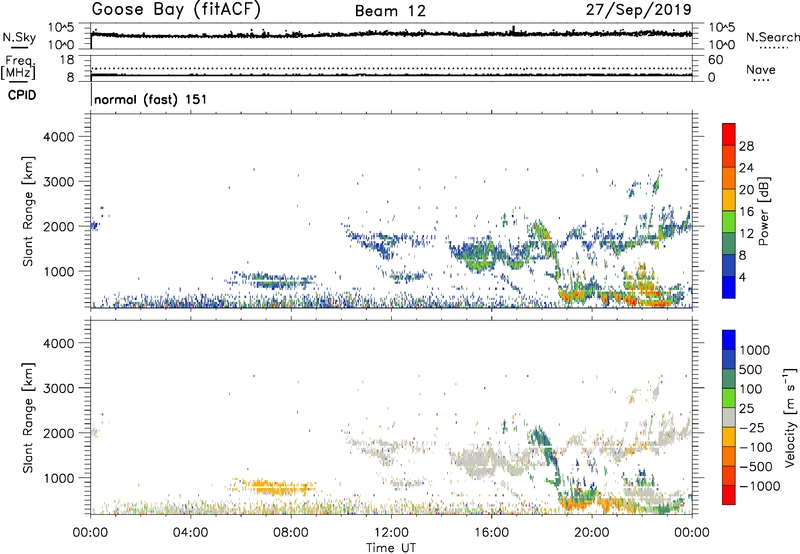This screenshot has height=554, width=800.
Task: Click the '12:00' time axis label
Action: pos(392,533)
